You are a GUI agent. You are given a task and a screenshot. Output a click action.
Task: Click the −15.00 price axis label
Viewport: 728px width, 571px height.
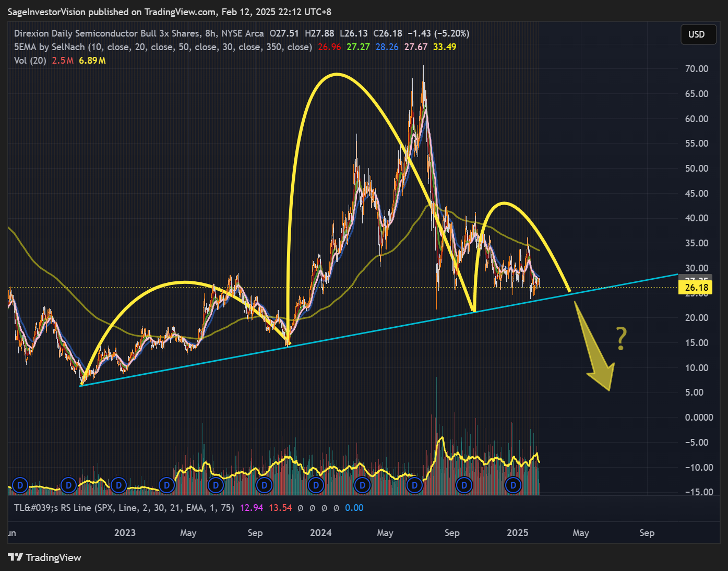(699, 492)
